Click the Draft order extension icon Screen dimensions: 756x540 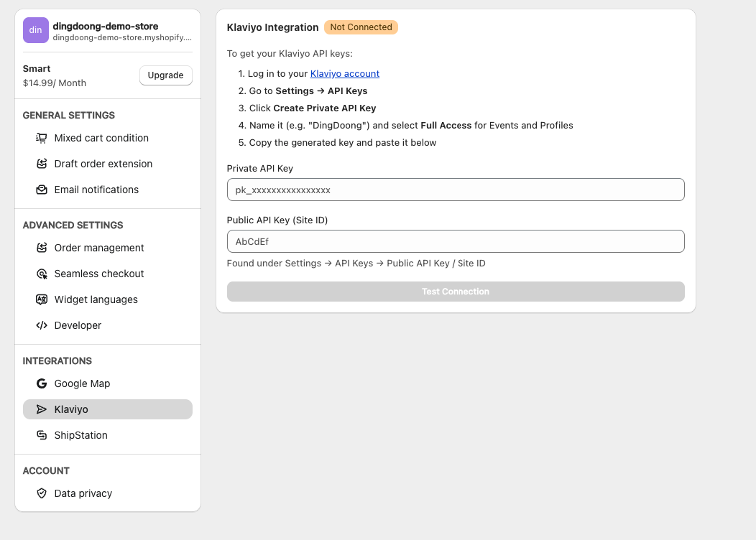point(42,164)
